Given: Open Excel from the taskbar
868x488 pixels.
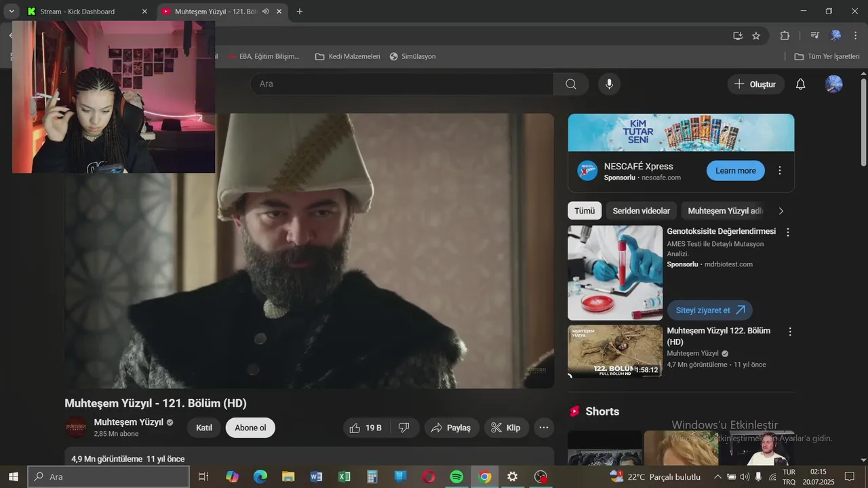Looking at the screenshot, I should [344, 476].
